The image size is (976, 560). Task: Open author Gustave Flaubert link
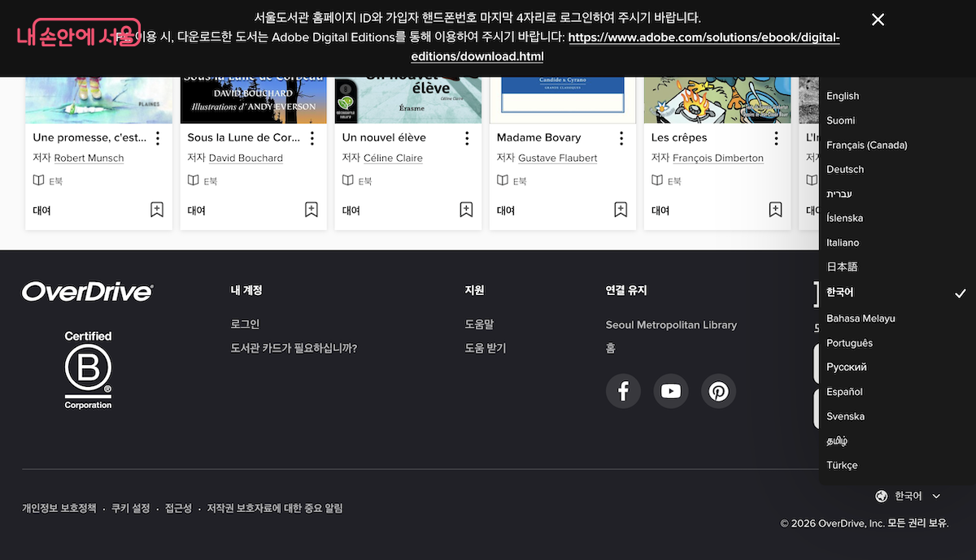557,158
